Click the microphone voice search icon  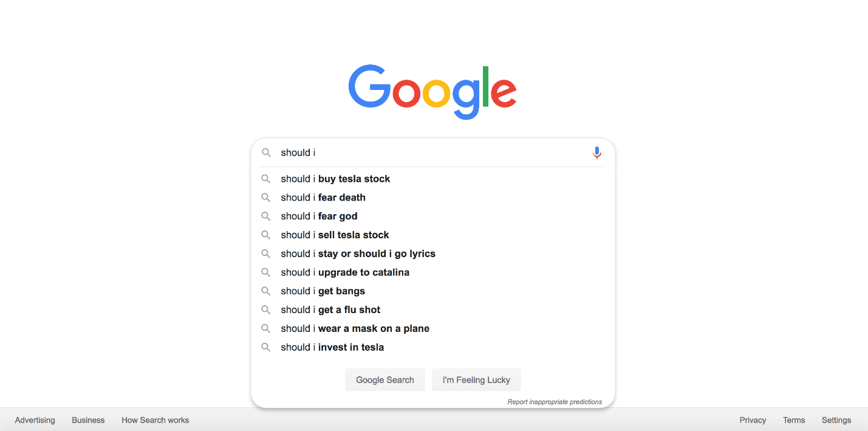point(596,153)
